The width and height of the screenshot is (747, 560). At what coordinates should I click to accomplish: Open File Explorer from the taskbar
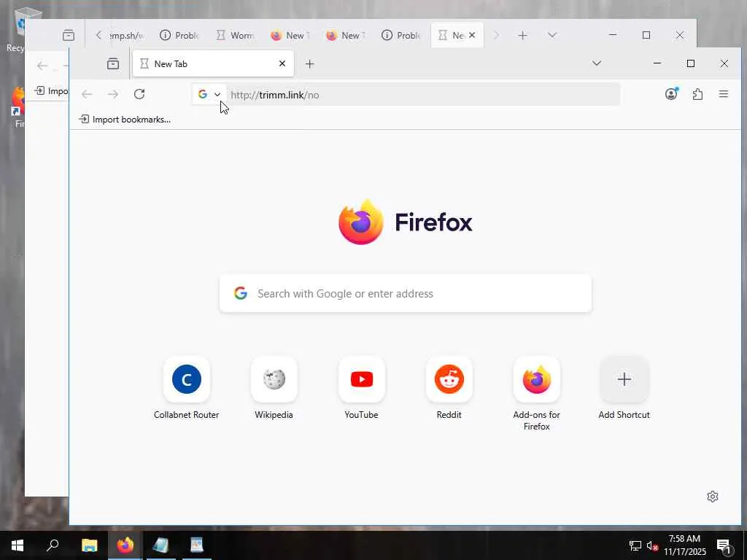pyautogui.click(x=89, y=545)
